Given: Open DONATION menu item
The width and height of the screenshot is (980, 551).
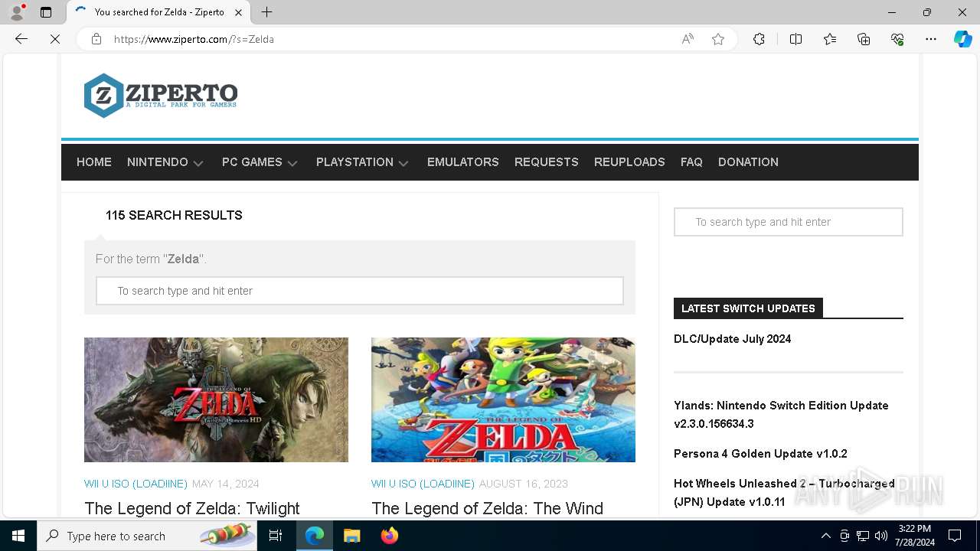Looking at the screenshot, I should tap(748, 162).
